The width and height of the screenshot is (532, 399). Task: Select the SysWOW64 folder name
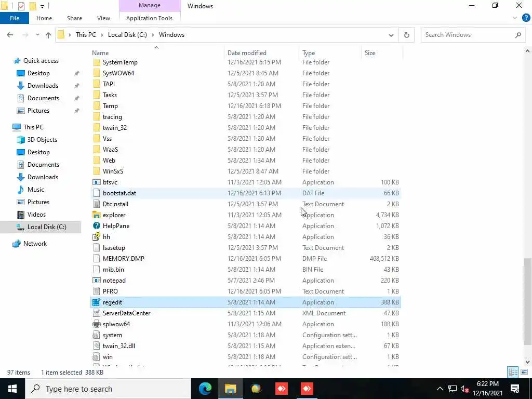point(118,73)
